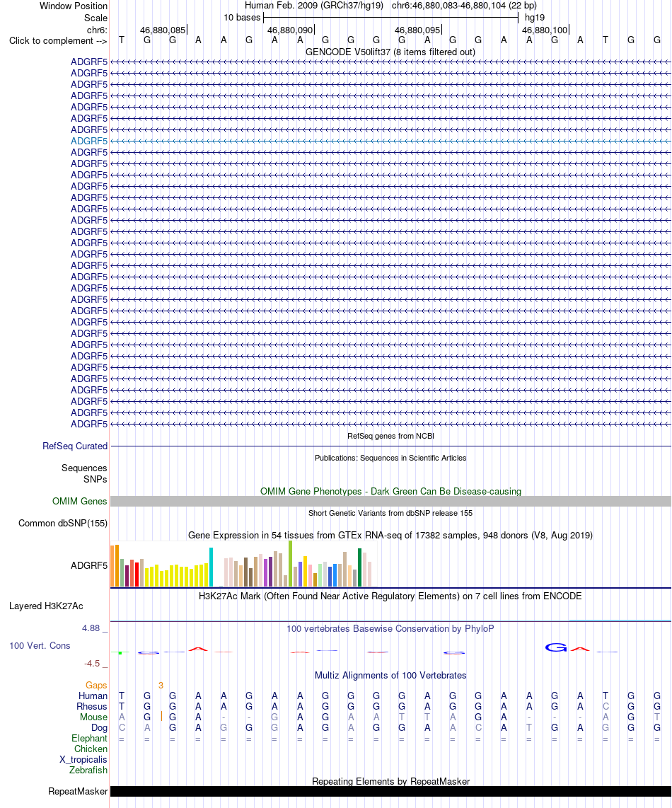
Task: Click the Common dbSNP(155) track label
Action: 63,523
